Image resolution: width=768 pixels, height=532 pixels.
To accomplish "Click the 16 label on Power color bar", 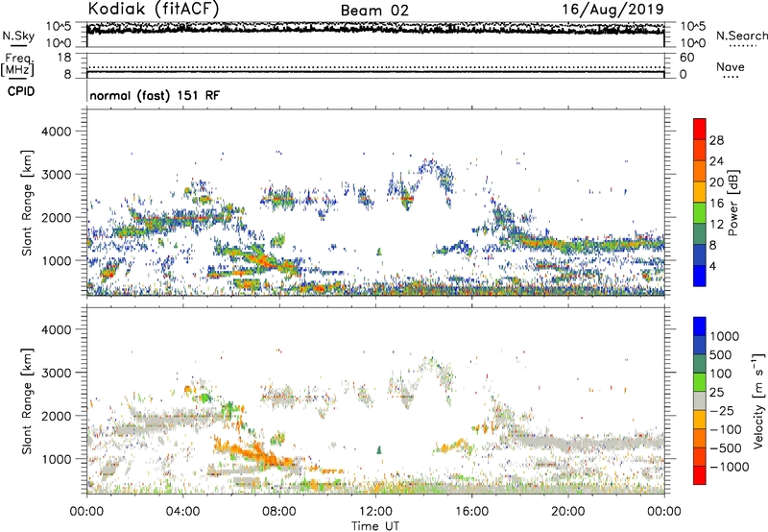I will pyautogui.click(x=716, y=204).
